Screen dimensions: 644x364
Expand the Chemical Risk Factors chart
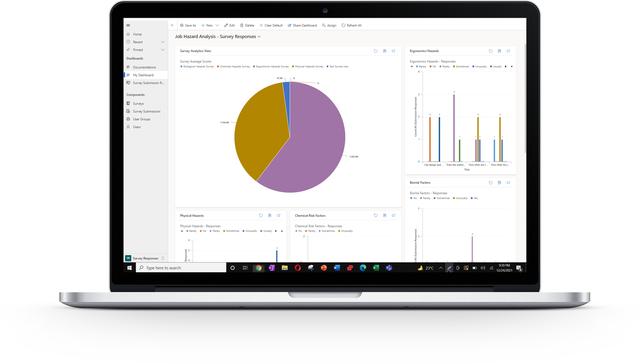click(x=393, y=216)
